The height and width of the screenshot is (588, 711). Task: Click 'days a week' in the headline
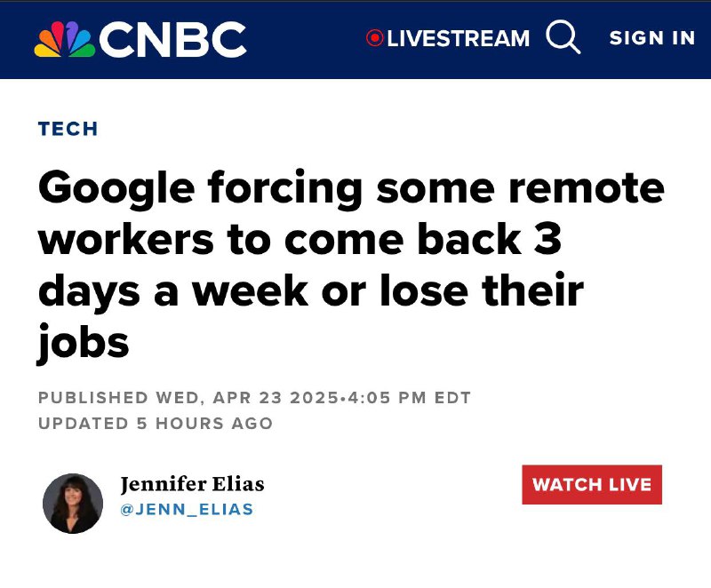173,290
